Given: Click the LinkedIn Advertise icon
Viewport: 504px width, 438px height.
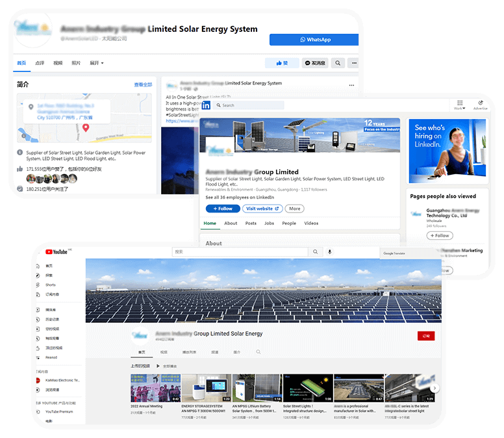Looking at the screenshot, I should click(x=481, y=104).
